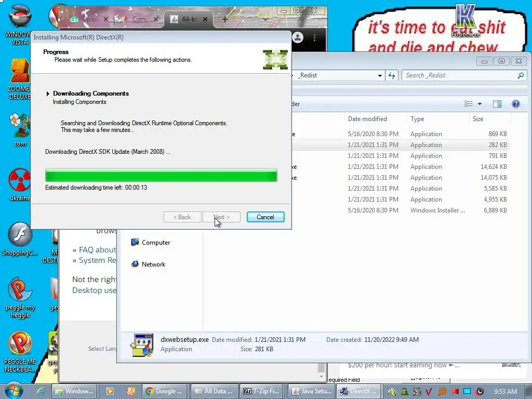Open the Windows Start orb
Screen dimensions: 532x399
pyautogui.click(x=14, y=391)
